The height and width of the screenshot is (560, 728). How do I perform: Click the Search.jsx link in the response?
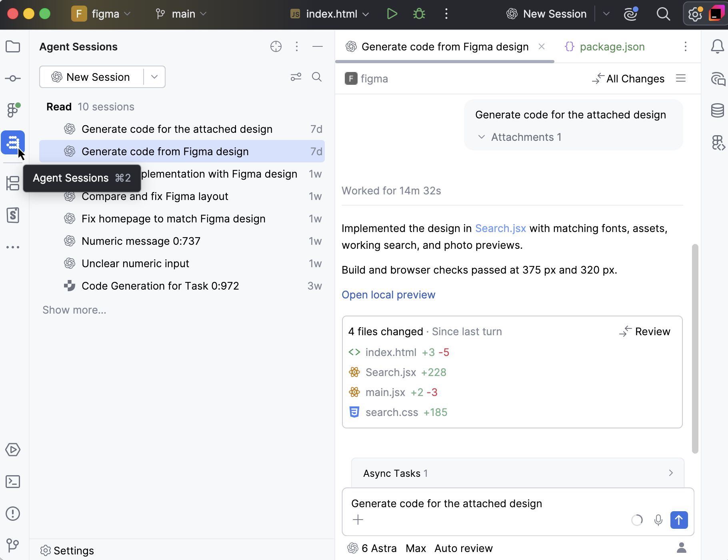point(500,228)
